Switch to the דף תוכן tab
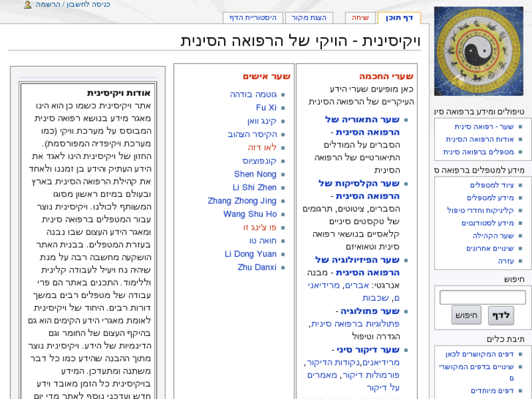The image size is (532, 399). 399,18
